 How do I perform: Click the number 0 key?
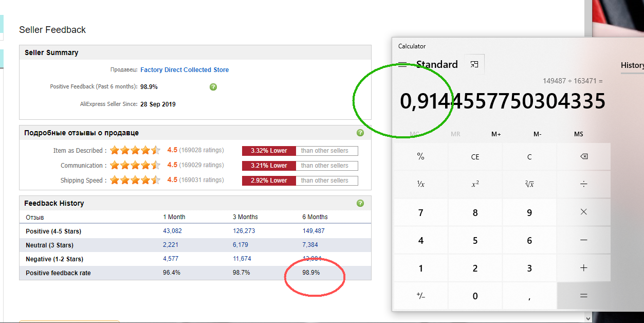[x=475, y=296]
